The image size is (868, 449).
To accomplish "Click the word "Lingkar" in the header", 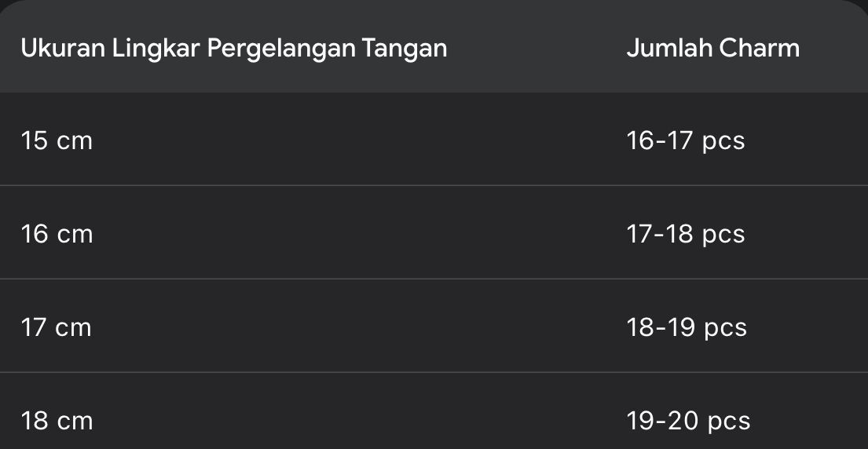I will click(x=156, y=49).
